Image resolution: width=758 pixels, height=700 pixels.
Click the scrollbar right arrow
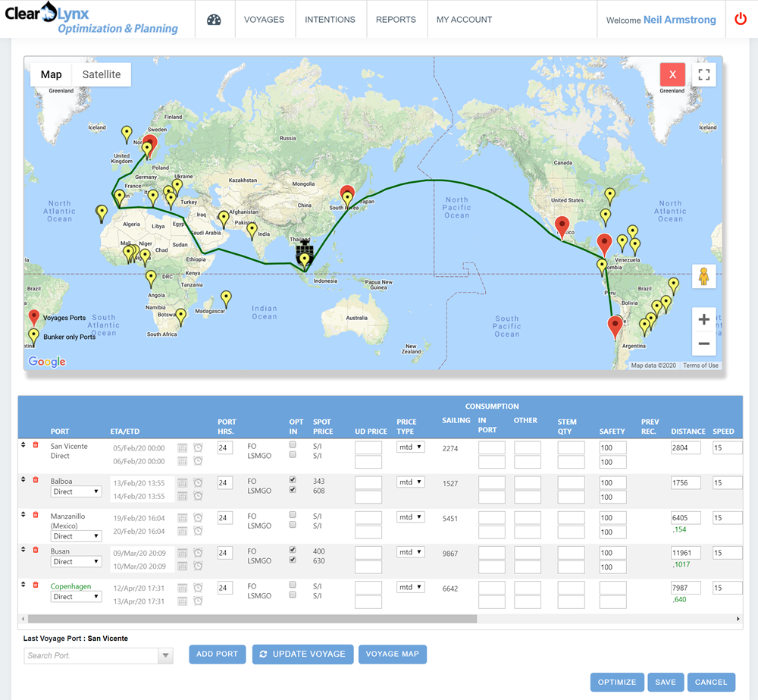click(738, 619)
